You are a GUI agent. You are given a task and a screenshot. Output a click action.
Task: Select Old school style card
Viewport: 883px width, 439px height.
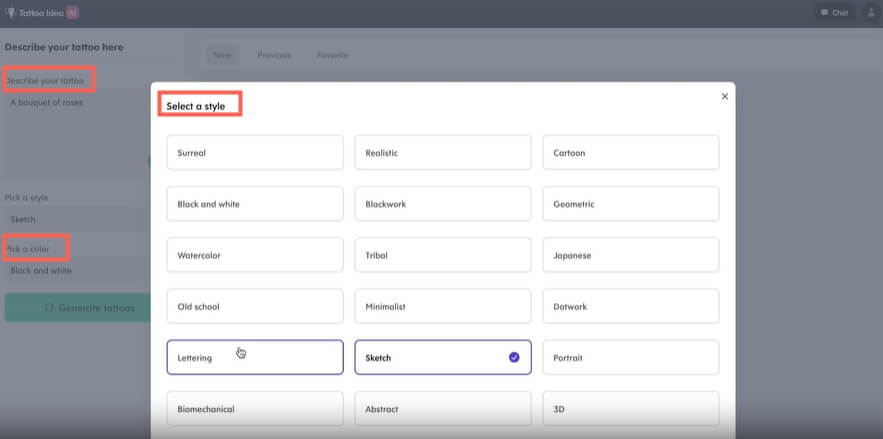coord(255,306)
